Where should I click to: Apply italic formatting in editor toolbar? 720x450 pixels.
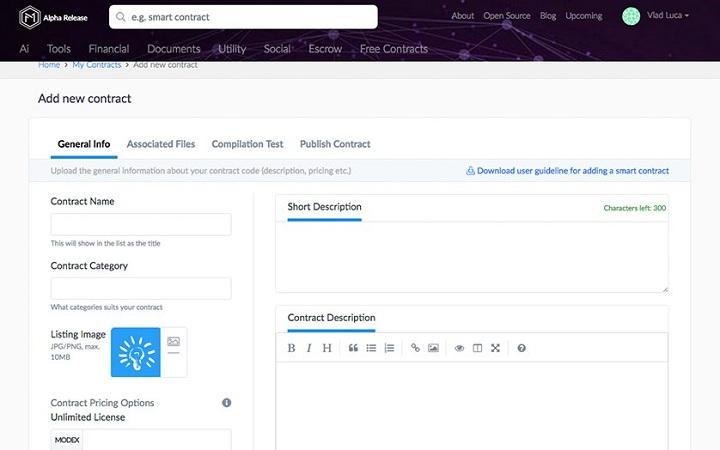(x=309, y=348)
